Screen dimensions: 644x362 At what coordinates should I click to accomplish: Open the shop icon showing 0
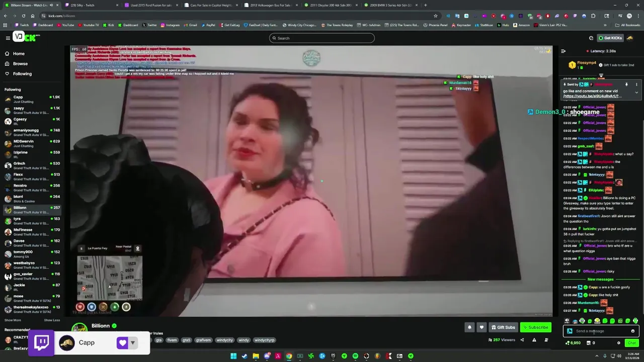[591, 343]
